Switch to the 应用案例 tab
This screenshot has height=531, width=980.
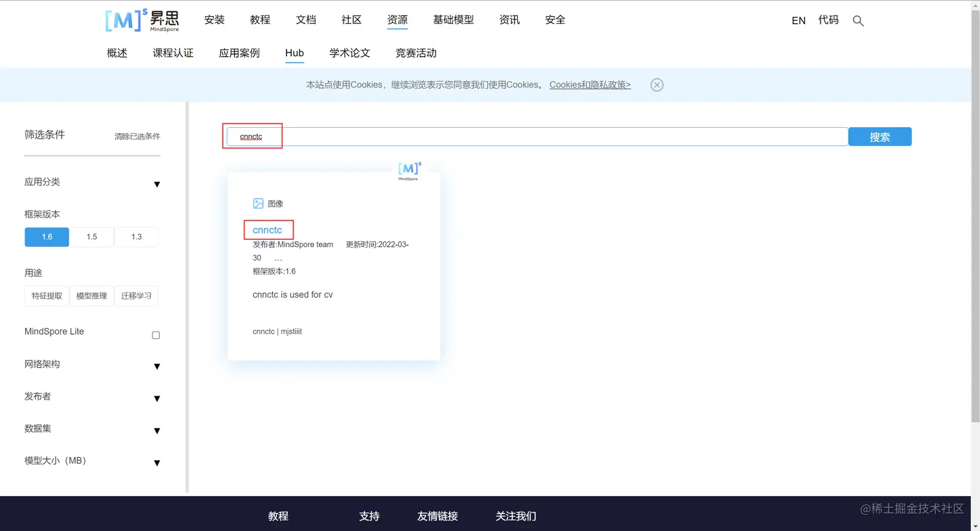[x=239, y=53]
